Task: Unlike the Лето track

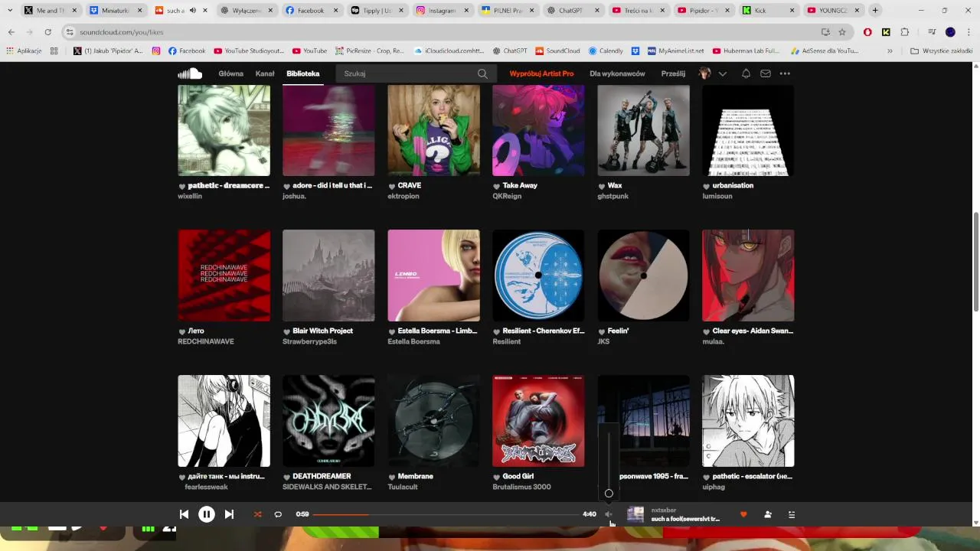Action: click(x=182, y=331)
